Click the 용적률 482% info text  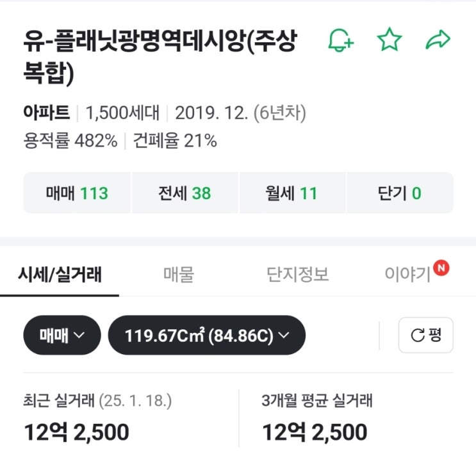tap(70, 140)
